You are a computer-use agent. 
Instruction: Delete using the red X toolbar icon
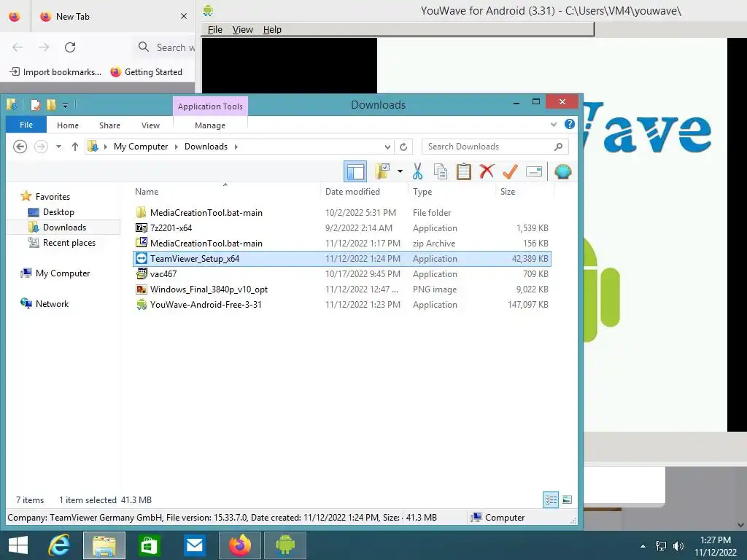click(x=487, y=171)
